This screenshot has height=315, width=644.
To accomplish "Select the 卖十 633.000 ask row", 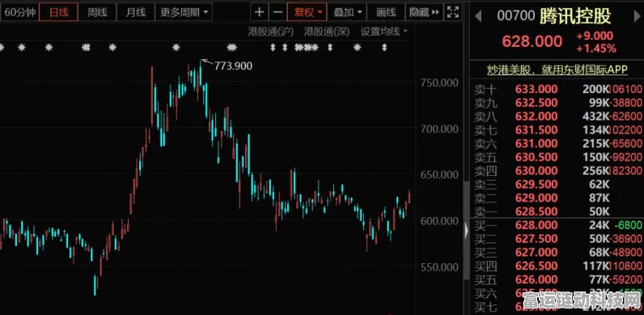I will point(557,89).
